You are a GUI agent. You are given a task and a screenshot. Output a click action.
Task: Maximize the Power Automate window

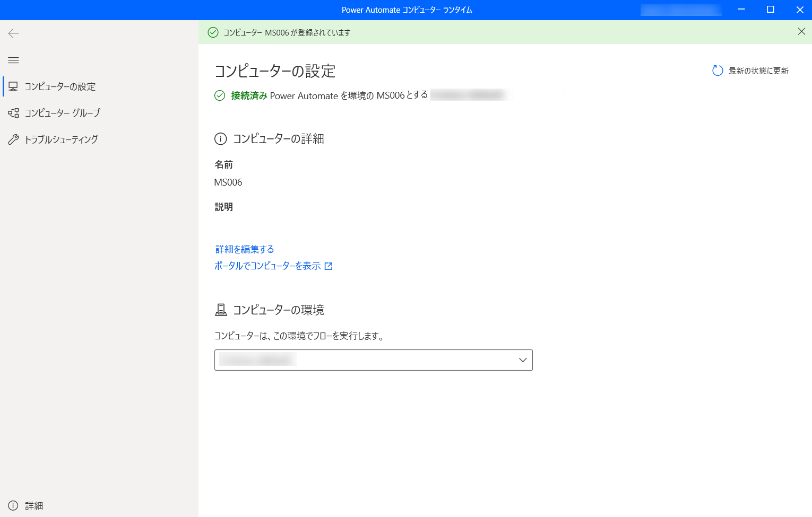(x=771, y=10)
